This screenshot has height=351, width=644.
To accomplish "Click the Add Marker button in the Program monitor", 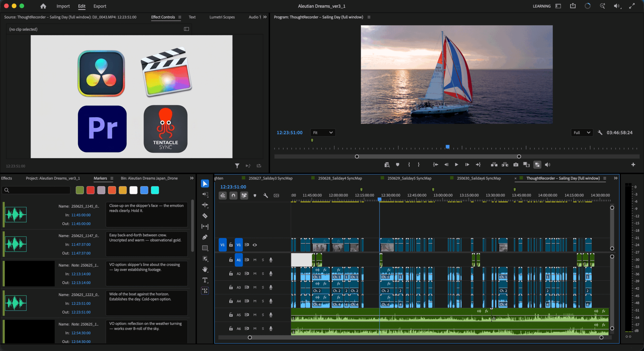I will point(397,165).
